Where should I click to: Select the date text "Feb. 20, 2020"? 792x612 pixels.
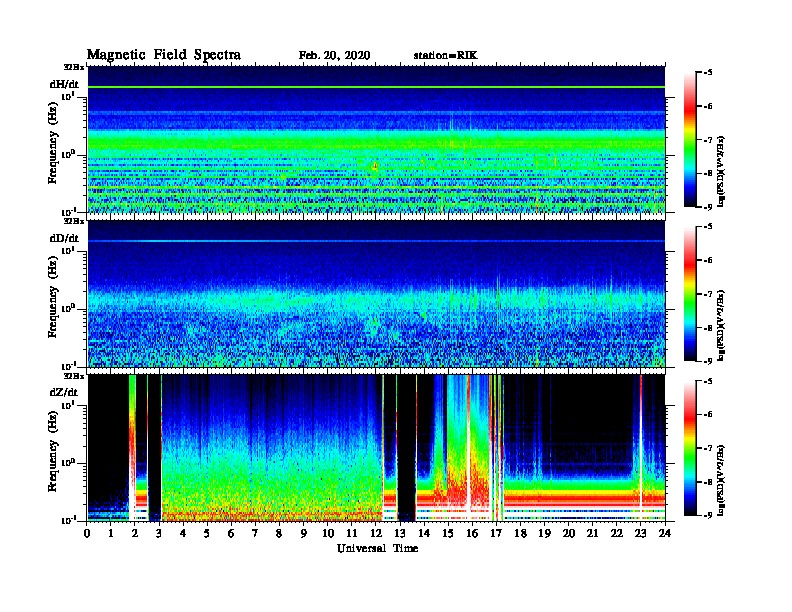pyautogui.click(x=334, y=56)
